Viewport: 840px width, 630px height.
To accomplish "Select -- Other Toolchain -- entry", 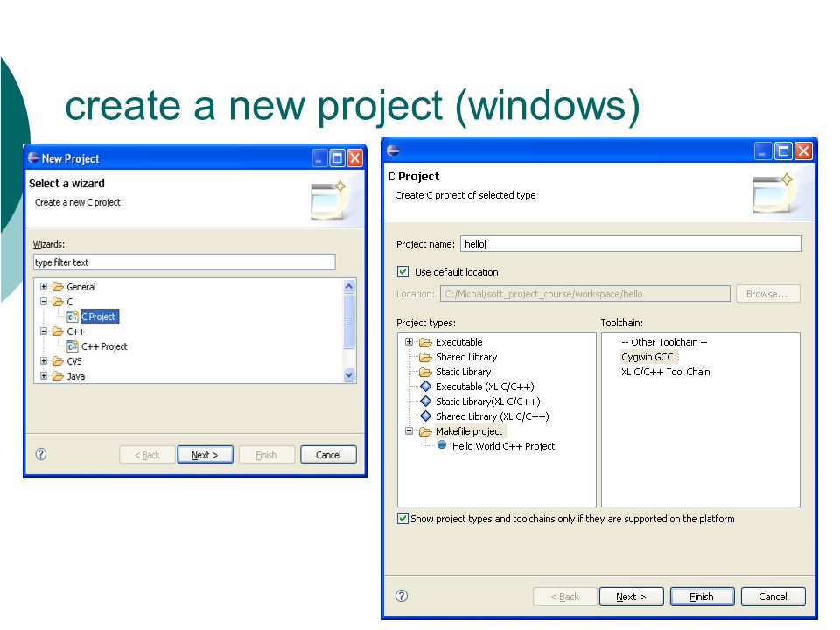I will tap(664, 342).
